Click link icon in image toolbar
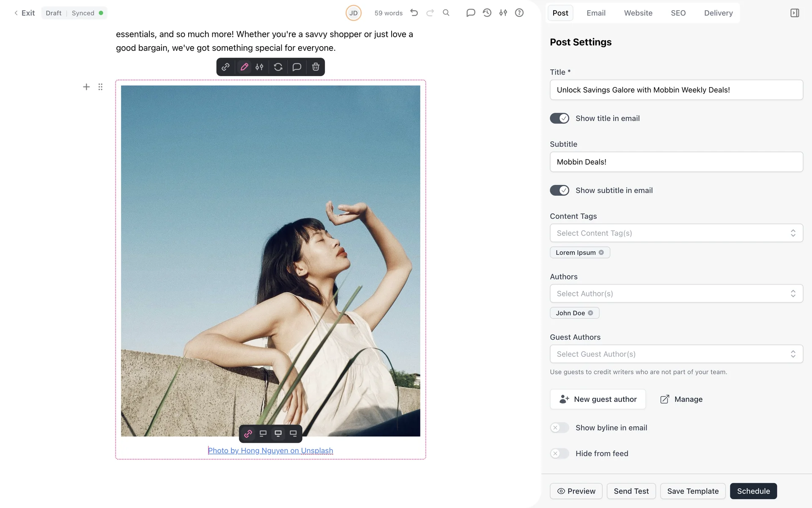812x508 pixels. (225, 67)
